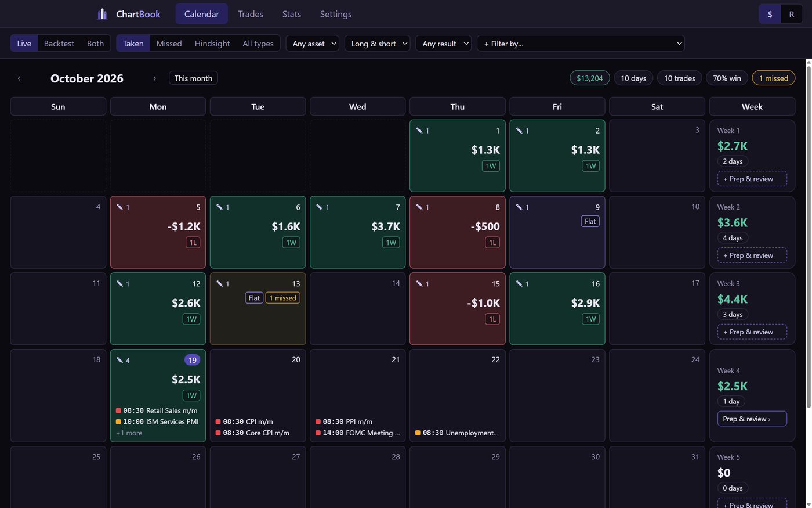Click the 70% win badge
Image resolution: width=812 pixels, height=508 pixels.
coord(727,78)
